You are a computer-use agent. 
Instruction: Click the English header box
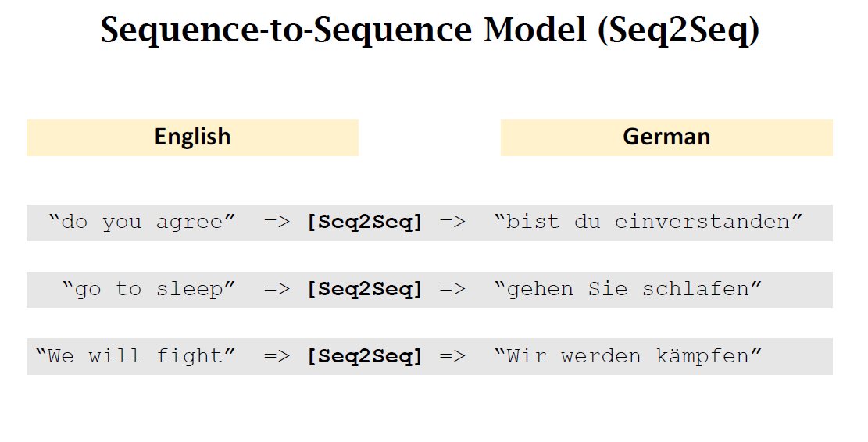click(x=192, y=137)
